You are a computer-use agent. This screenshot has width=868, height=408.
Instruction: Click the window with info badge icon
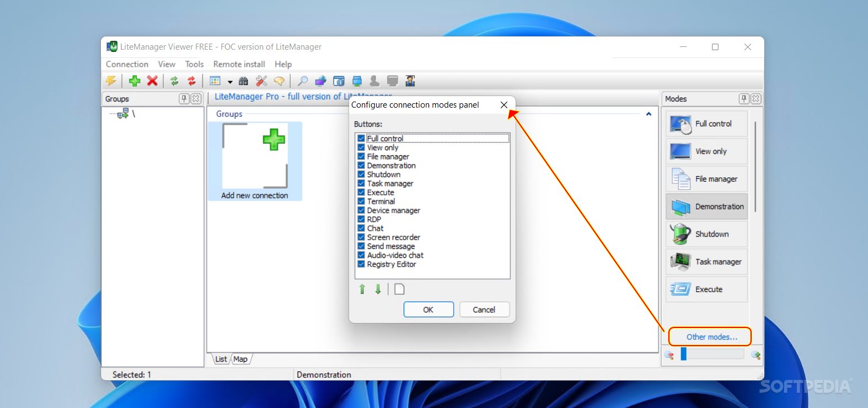click(339, 81)
